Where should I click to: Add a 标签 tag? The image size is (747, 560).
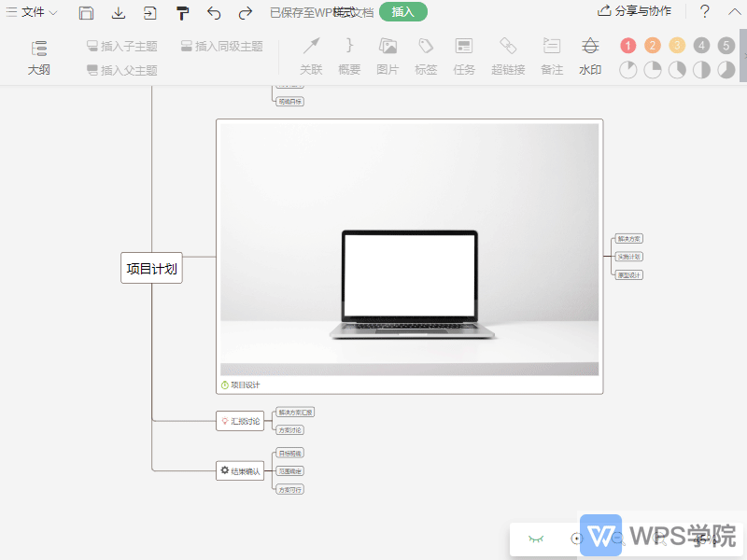[x=426, y=57]
